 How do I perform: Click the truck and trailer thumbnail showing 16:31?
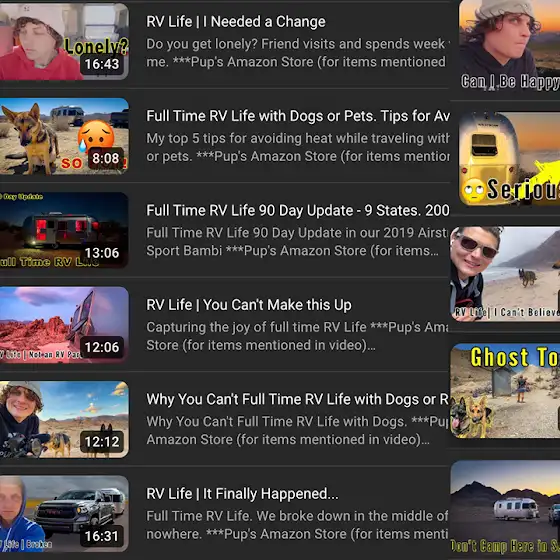[x=64, y=514]
